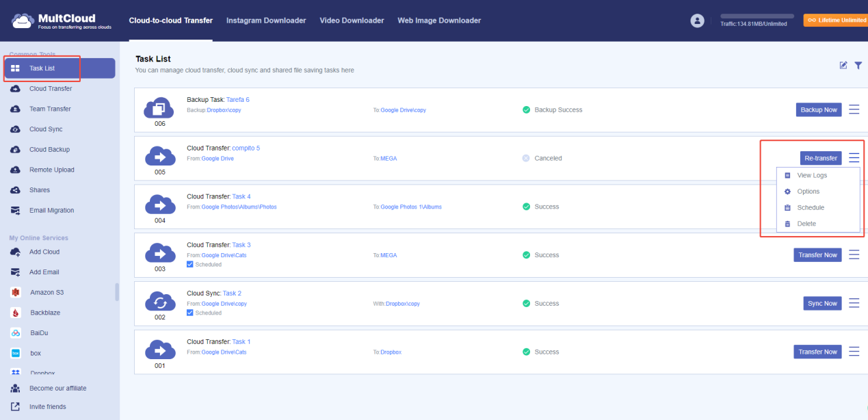Open hamburger menu for Task 3
Screen dimensions: 868x420
tap(854, 254)
